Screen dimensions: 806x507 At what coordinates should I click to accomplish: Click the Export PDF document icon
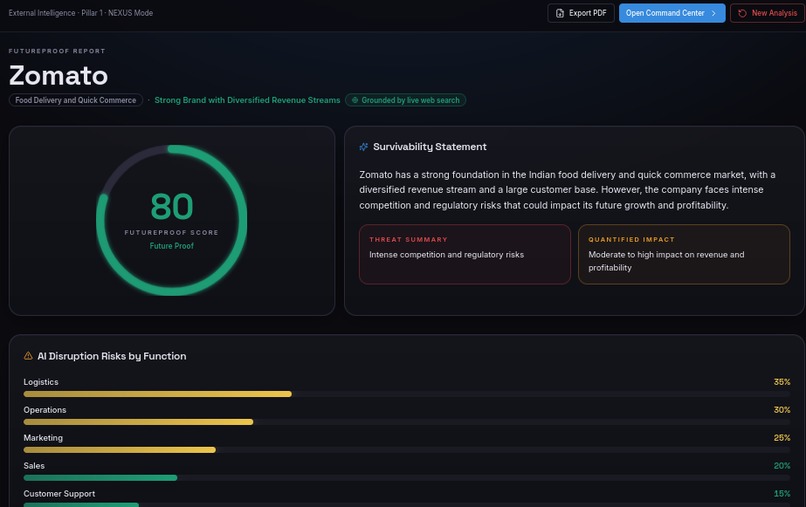click(x=560, y=13)
